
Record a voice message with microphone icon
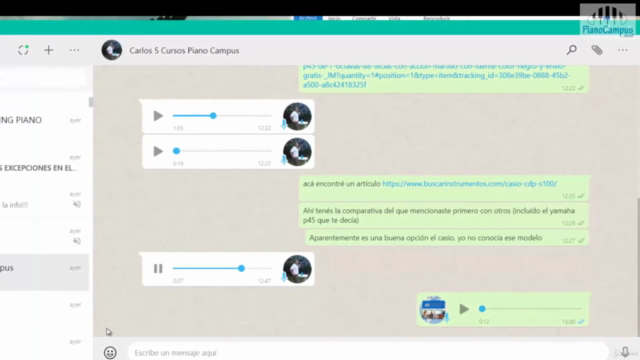pyautogui.click(x=625, y=352)
